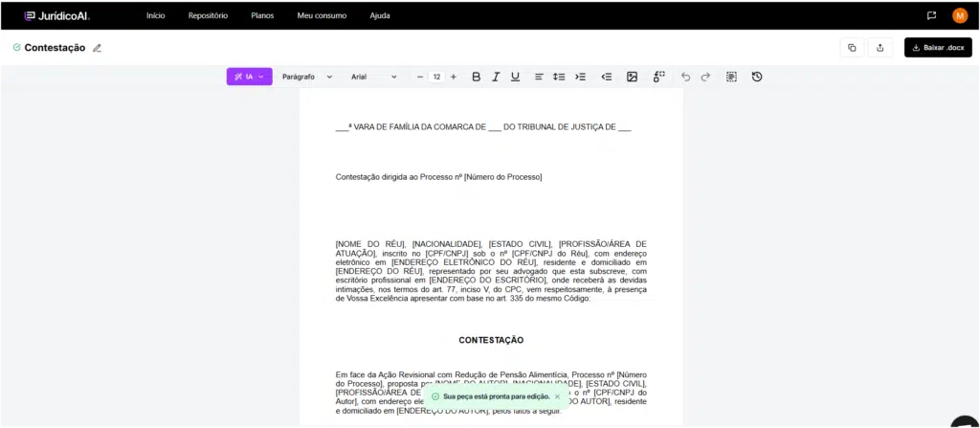Open the Arial font dropdown
The image size is (980, 428).
pos(374,77)
